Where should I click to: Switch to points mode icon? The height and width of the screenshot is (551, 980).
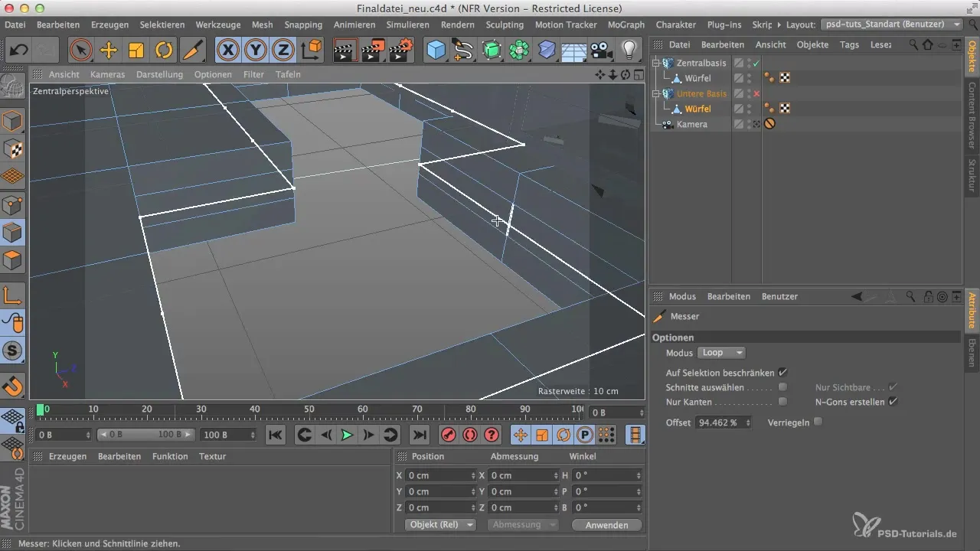coord(13,205)
